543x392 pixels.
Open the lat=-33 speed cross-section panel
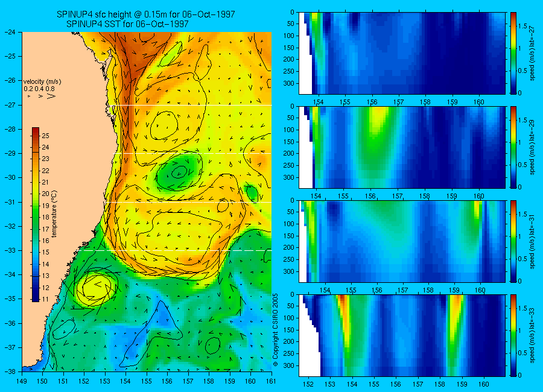pyautogui.click(x=402, y=335)
